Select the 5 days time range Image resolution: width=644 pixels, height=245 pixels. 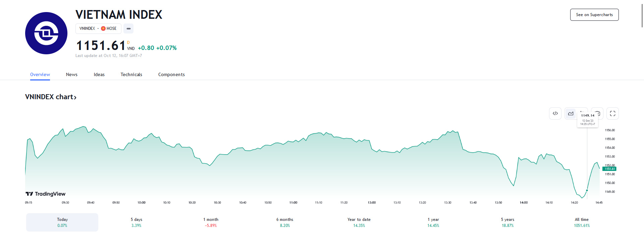coord(136,222)
